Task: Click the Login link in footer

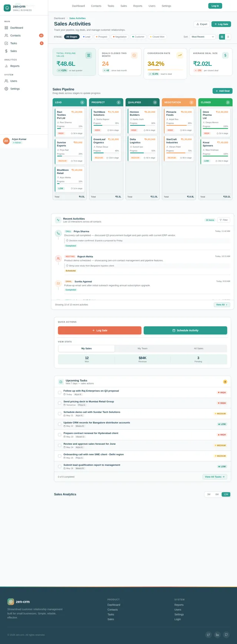Action: click(178, 619)
